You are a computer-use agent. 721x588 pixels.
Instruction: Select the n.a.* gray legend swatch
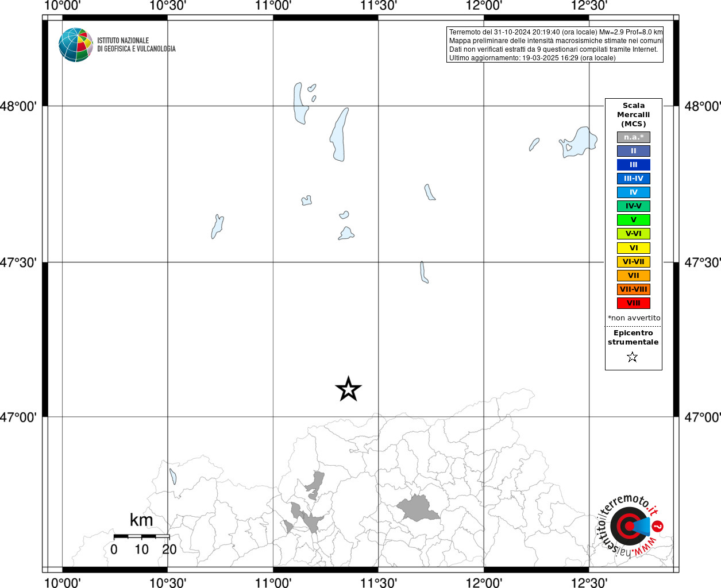click(x=634, y=137)
